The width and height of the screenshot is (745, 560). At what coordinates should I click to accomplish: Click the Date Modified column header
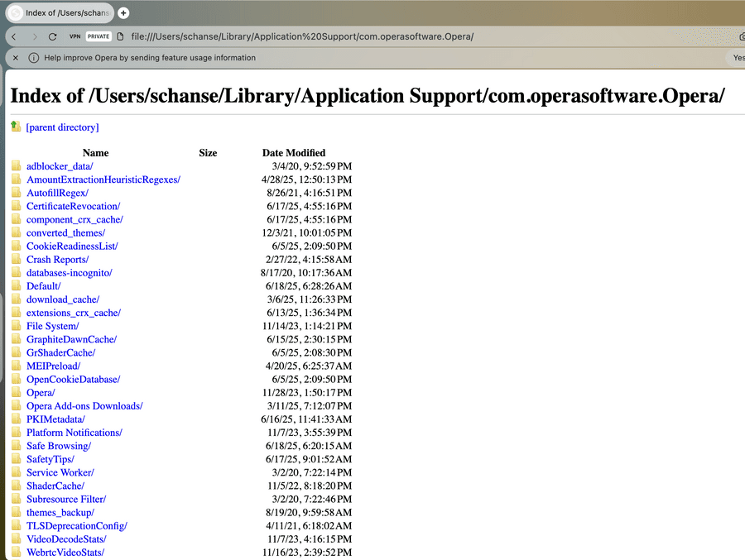(294, 153)
